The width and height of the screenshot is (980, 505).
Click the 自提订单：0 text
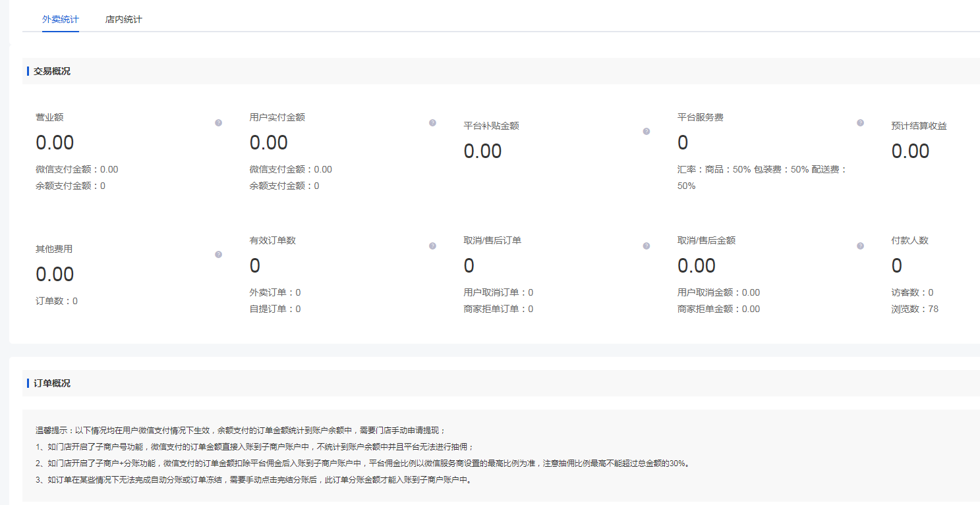pos(275,309)
